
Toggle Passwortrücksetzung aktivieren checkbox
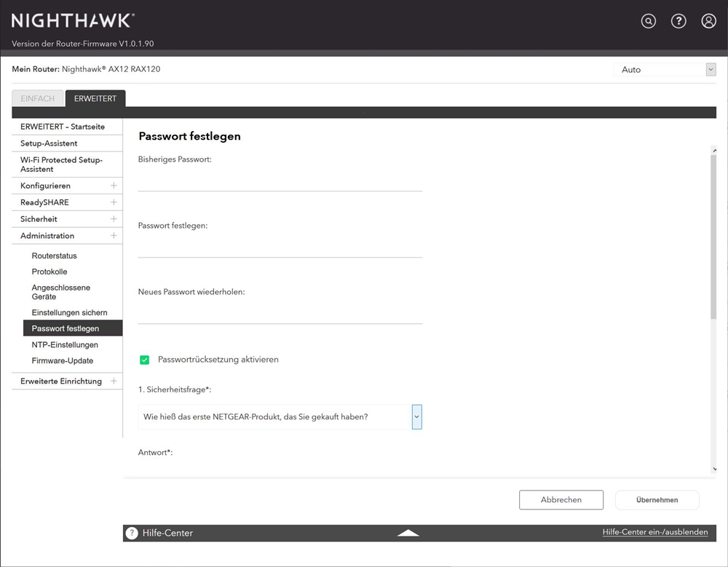point(144,360)
